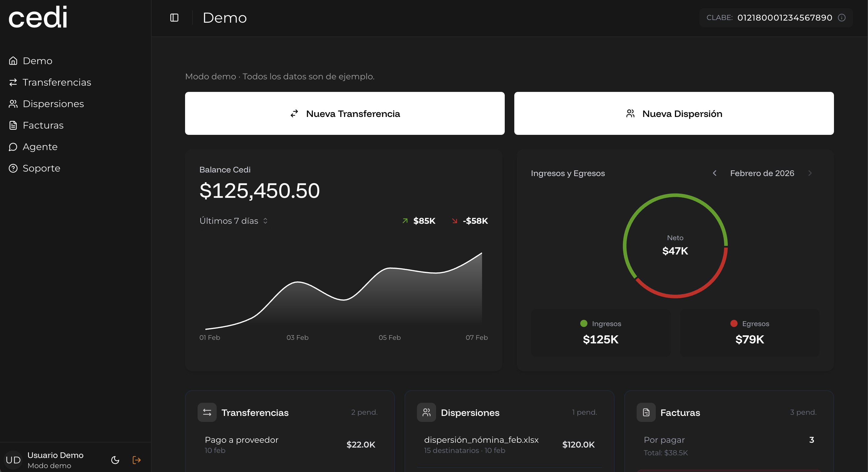Open the Pago a proveedor transfer row

pyautogui.click(x=290, y=444)
